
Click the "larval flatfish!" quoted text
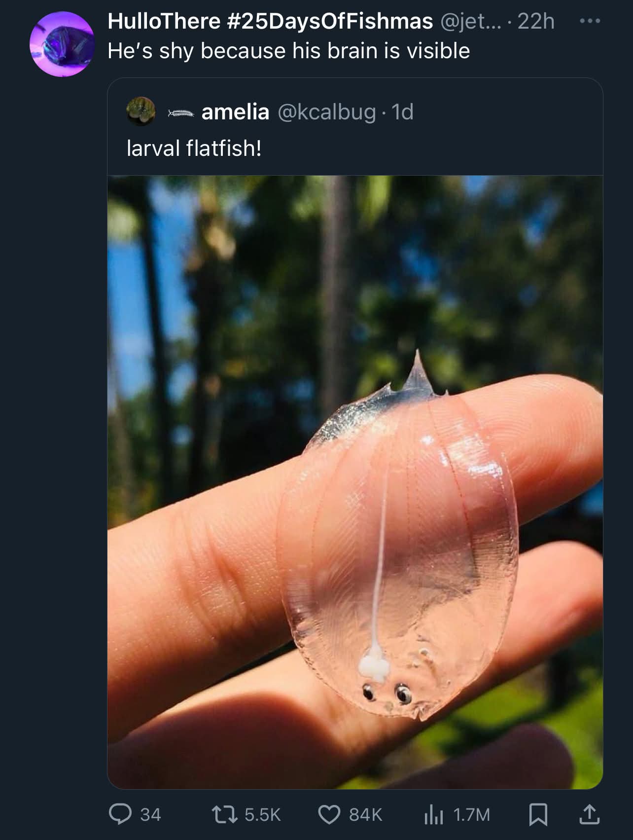click(x=194, y=148)
